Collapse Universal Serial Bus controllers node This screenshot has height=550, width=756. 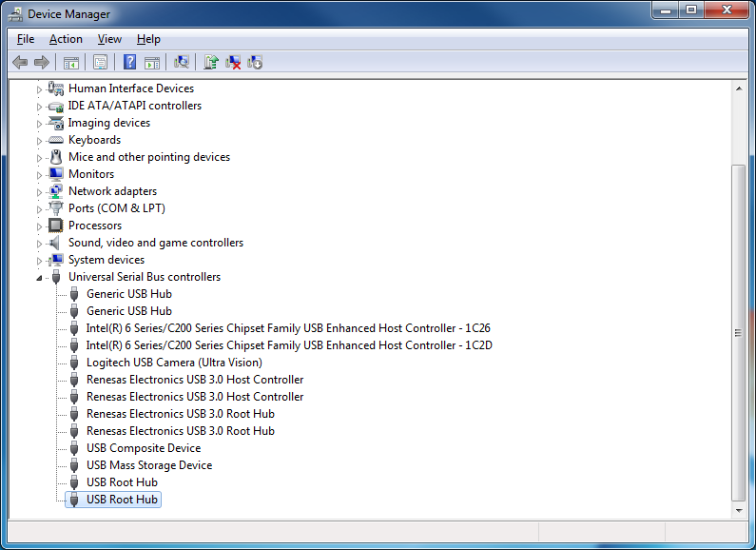click(x=40, y=278)
